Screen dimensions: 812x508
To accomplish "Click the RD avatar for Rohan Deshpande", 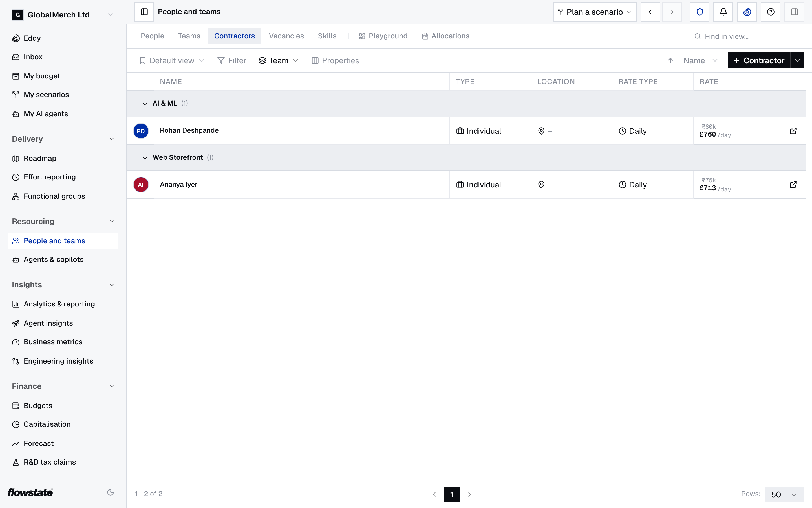I will tap(141, 131).
